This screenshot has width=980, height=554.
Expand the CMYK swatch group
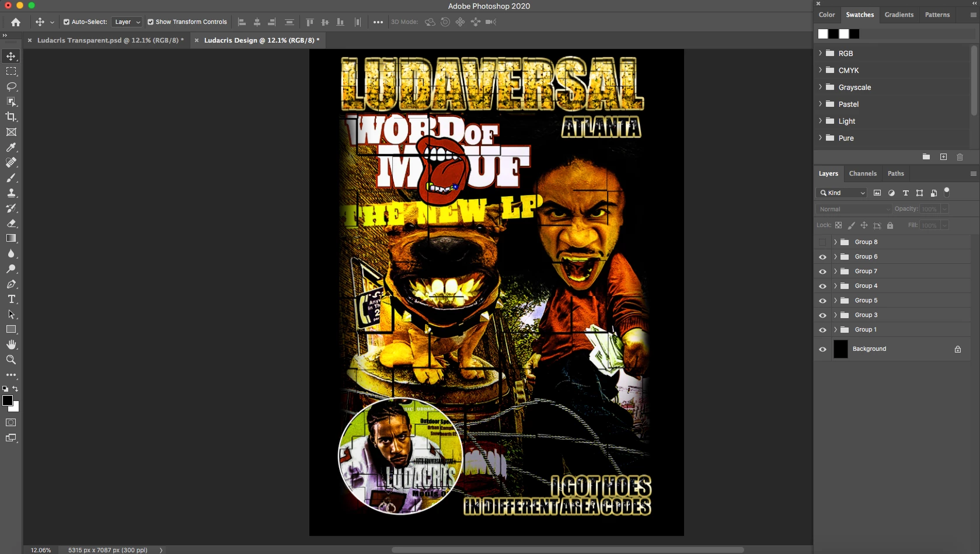[x=820, y=70]
